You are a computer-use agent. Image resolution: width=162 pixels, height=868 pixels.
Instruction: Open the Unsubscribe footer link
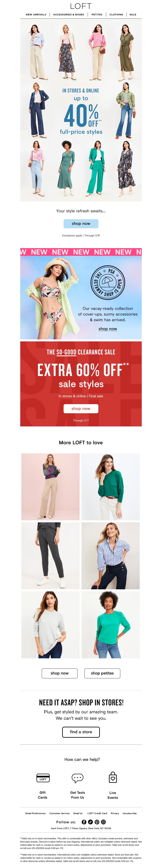coord(130,813)
